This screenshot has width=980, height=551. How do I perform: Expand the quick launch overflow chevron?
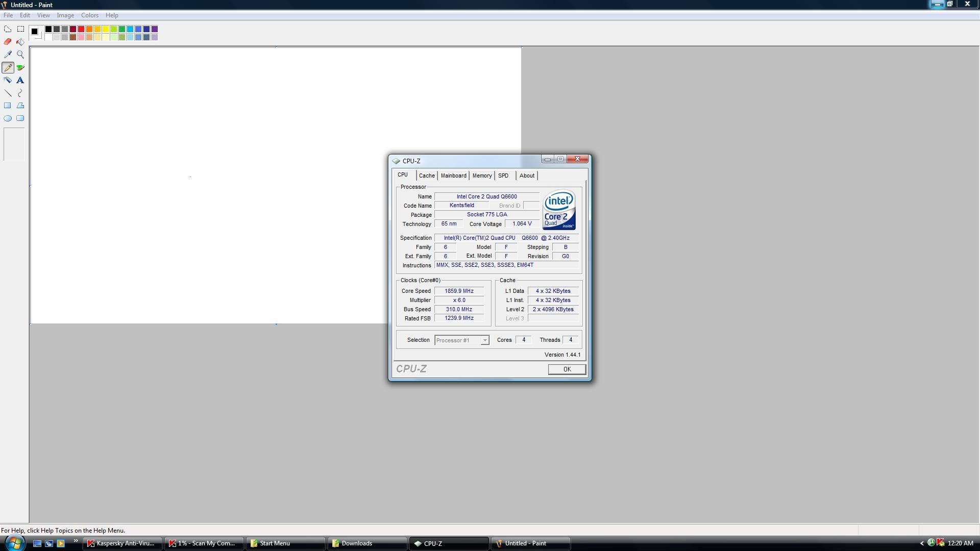[x=76, y=541]
